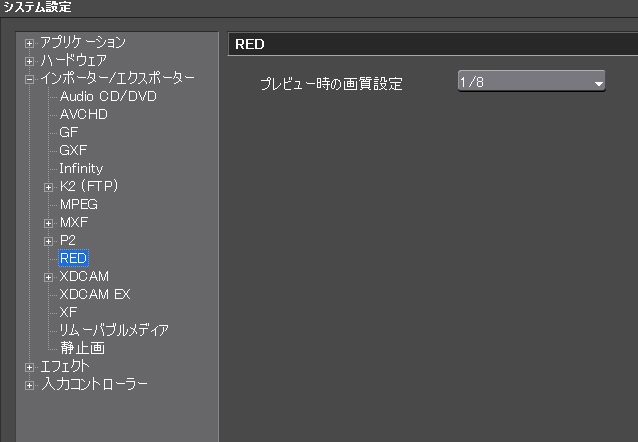Choose the GXF tree item
The width and height of the screenshot is (638, 442).
click(73, 150)
